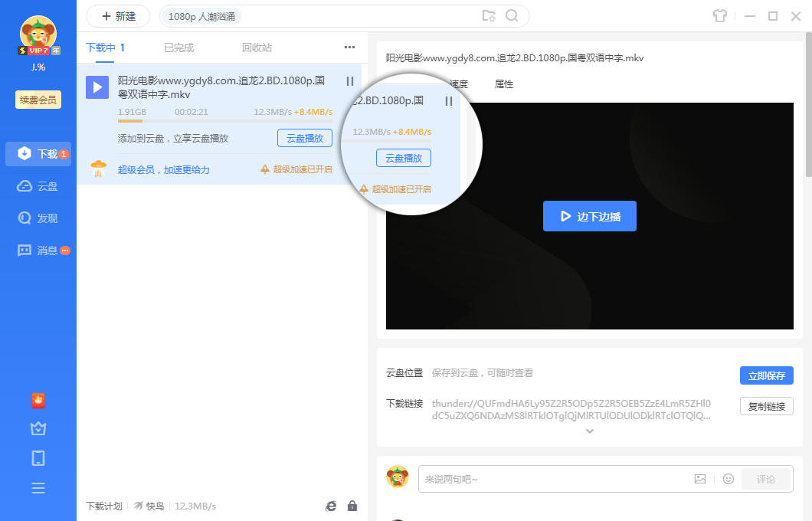
Task: Click the UFO mascot icon beside 超级会员
Action: [98, 169]
